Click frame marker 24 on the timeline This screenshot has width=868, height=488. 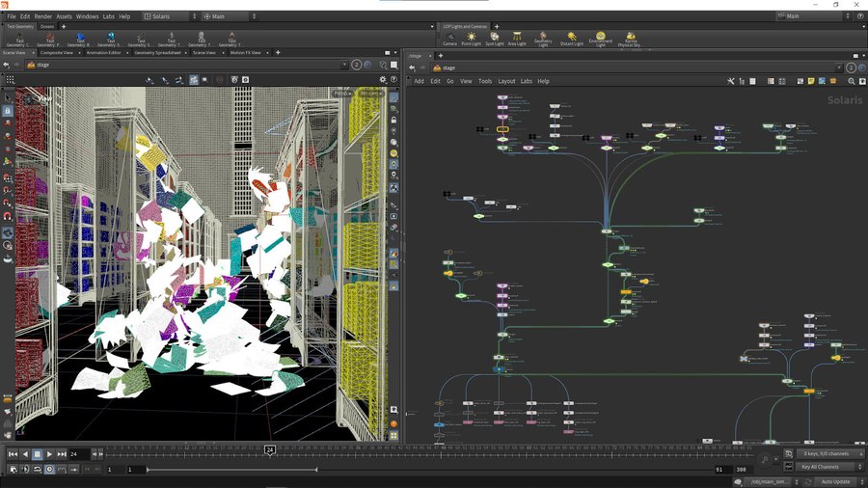270,449
